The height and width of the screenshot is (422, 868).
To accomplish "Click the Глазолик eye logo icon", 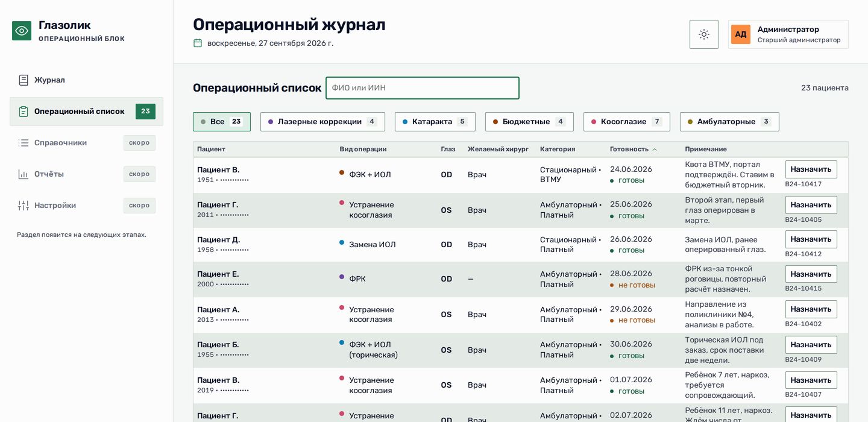I will (x=22, y=31).
